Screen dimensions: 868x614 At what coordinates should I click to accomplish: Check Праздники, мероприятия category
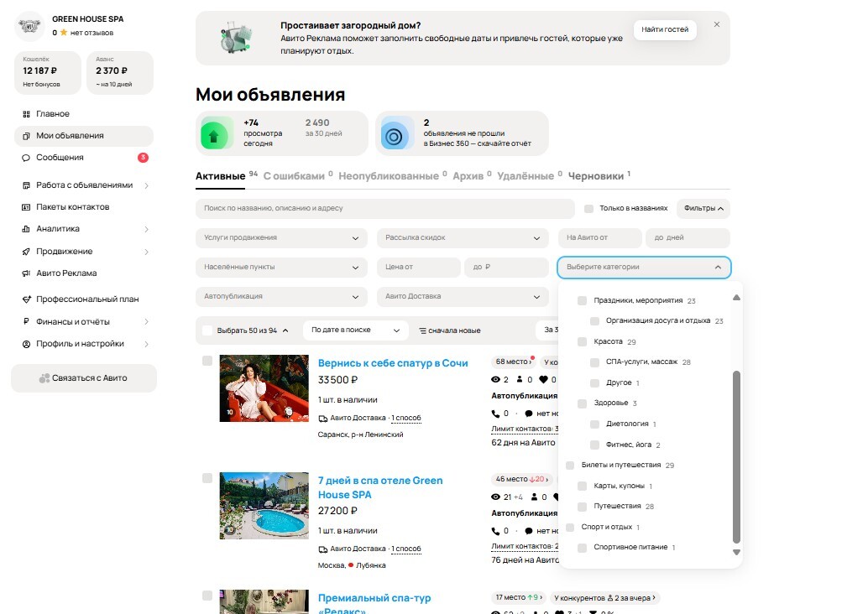[582, 300]
